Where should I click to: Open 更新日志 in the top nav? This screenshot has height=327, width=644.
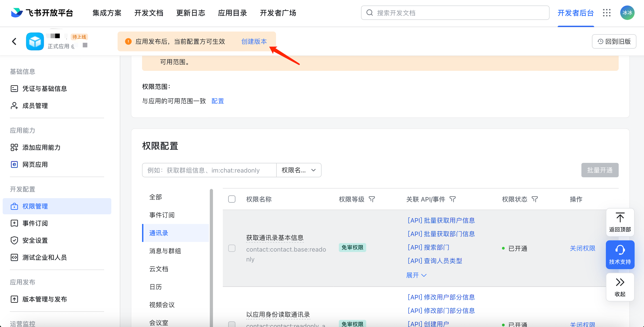point(191,13)
